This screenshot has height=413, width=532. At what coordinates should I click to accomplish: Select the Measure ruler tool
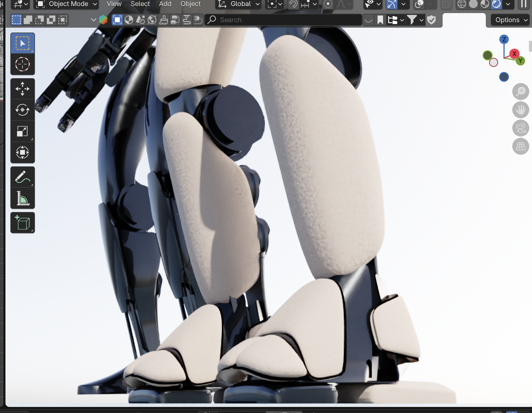[22, 198]
